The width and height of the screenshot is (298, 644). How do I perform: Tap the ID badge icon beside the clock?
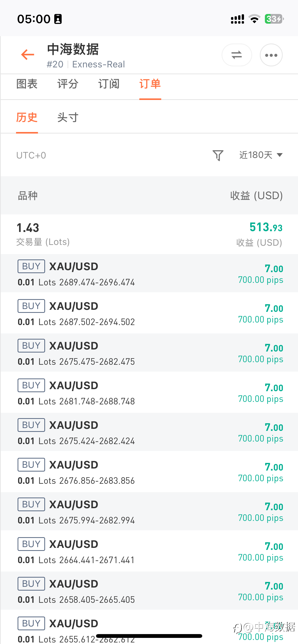[58, 19]
